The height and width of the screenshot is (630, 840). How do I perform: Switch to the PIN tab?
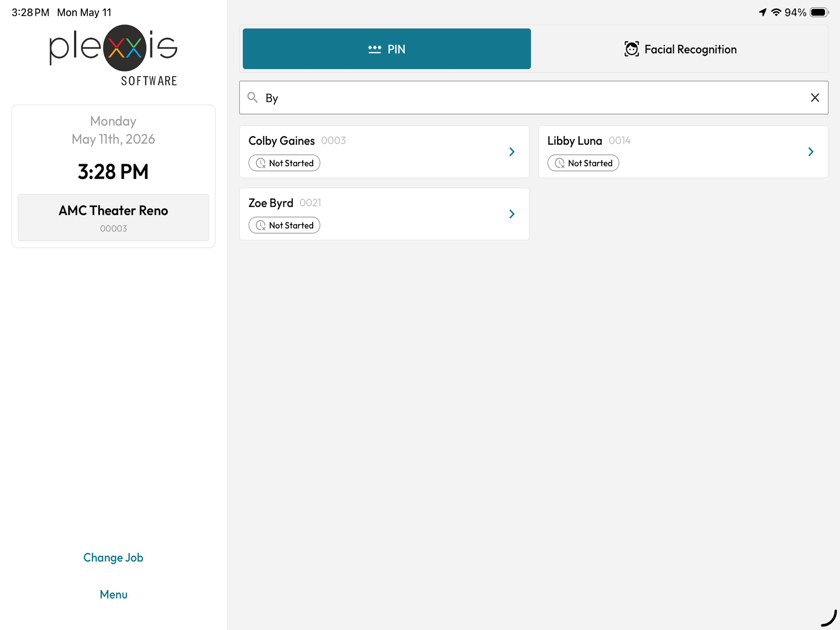pos(387,49)
